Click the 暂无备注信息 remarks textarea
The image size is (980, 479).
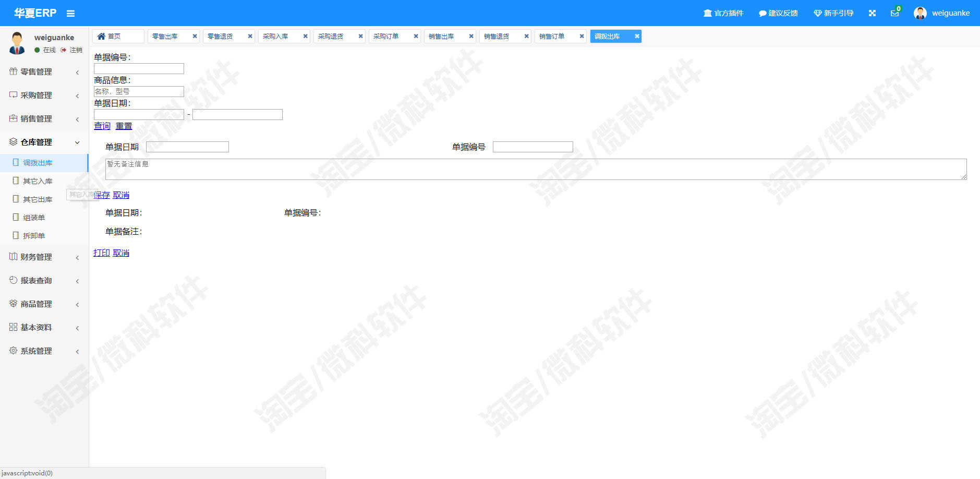click(x=536, y=170)
